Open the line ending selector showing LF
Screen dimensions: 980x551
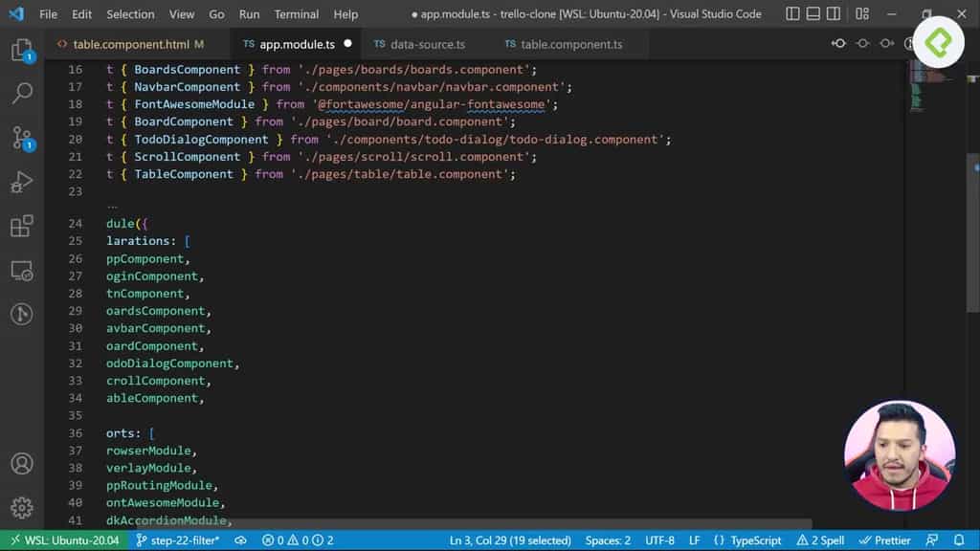[694, 540]
